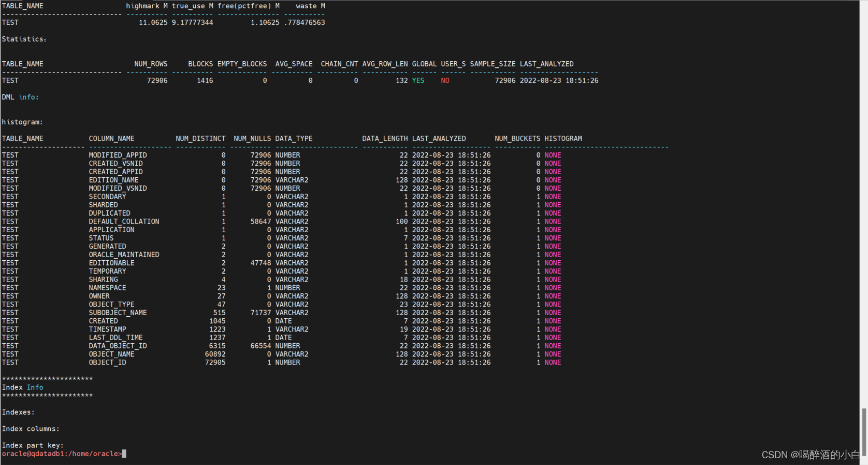Select the waste value ".778476563"
868x465 pixels.
[x=304, y=23]
